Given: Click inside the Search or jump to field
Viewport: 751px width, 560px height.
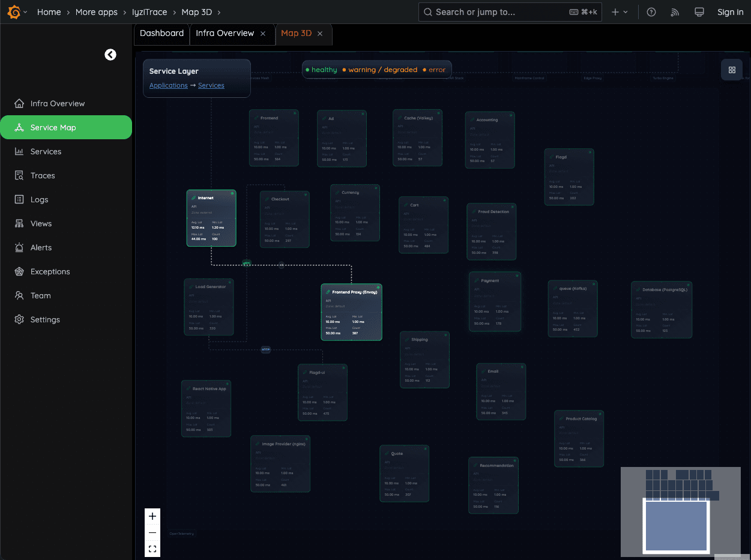Looking at the screenshot, I should pos(510,12).
